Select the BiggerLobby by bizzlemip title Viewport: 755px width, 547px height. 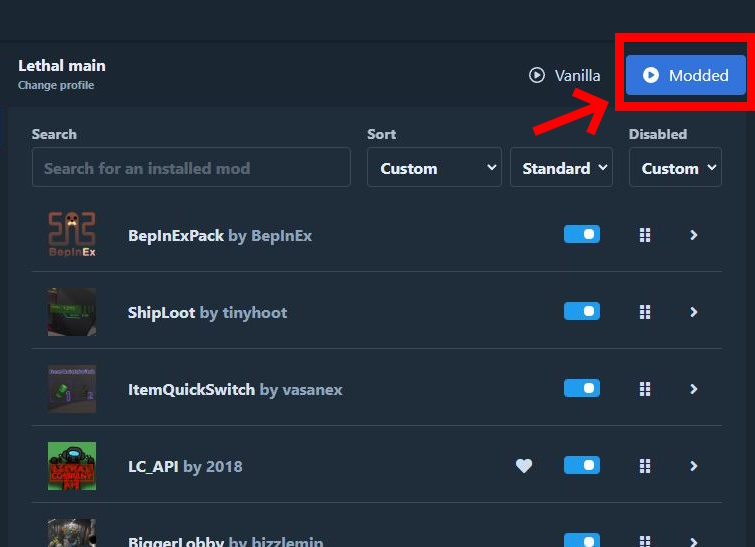click(x=225, y=541)
